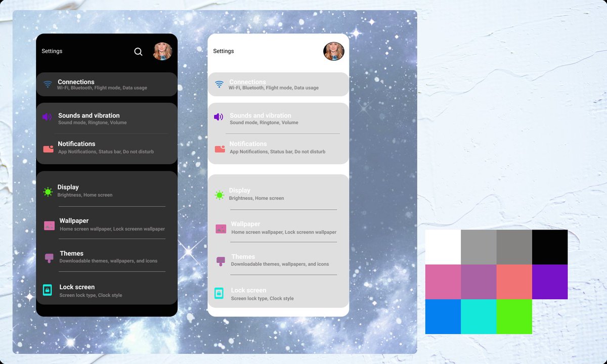
Task: Pick the black palette swatch
Action: point(550,247)
